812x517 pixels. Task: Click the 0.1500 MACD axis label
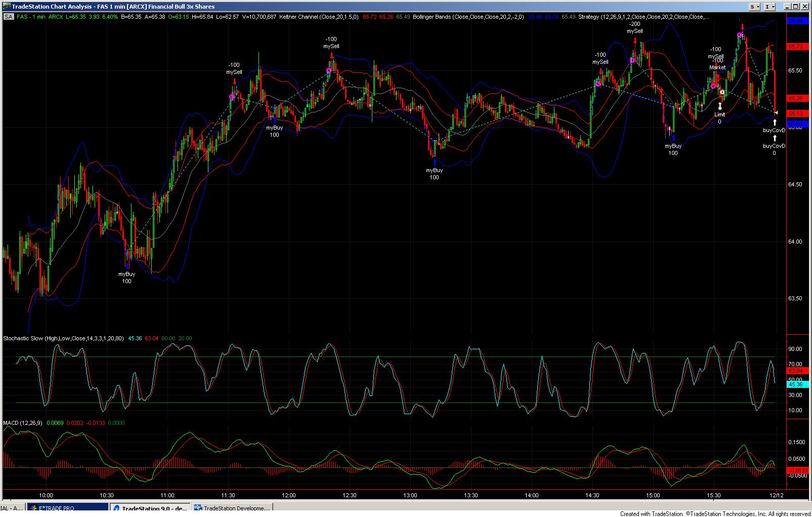click(x=797, y=442)
